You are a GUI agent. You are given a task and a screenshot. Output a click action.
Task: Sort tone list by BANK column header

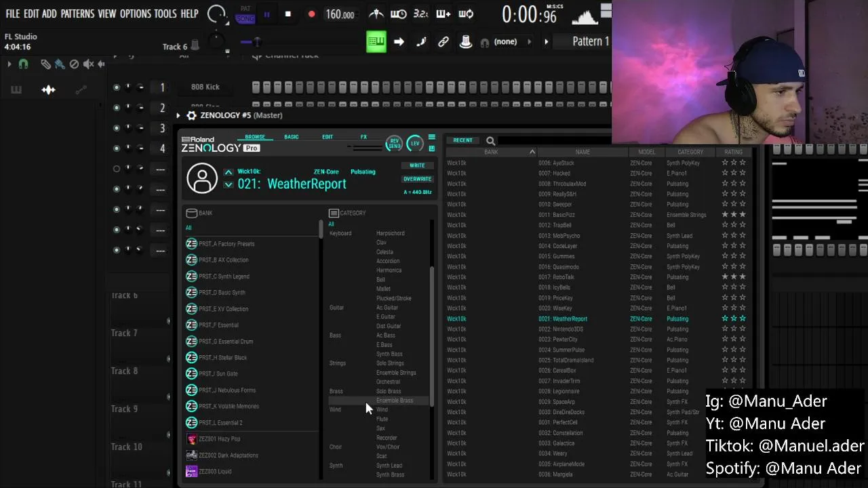tap(491, 152)
